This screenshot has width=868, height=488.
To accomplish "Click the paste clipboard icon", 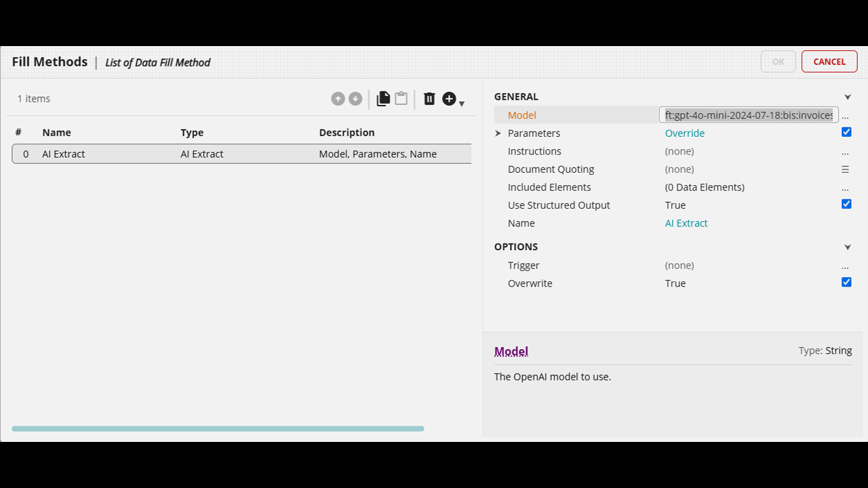I will (x=401, y=98).
